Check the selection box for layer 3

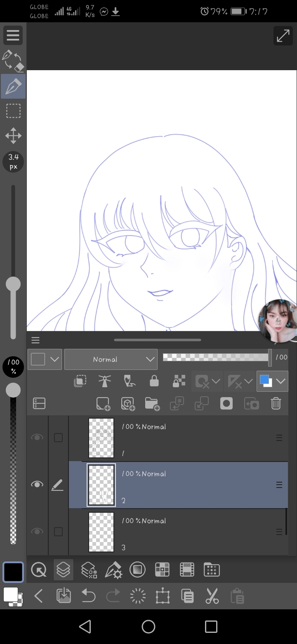(x=59, y=532)
